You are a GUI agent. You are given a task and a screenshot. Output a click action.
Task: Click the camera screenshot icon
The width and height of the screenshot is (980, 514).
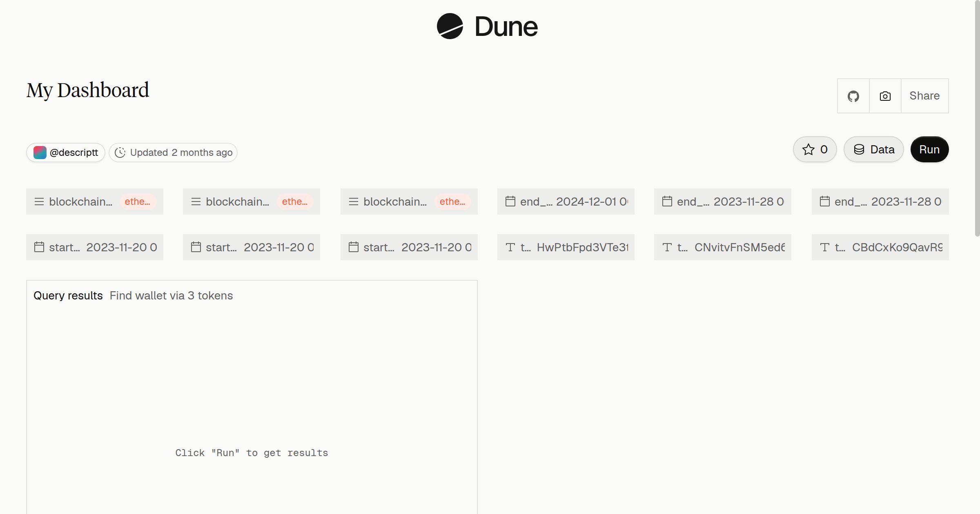point(885,96)
